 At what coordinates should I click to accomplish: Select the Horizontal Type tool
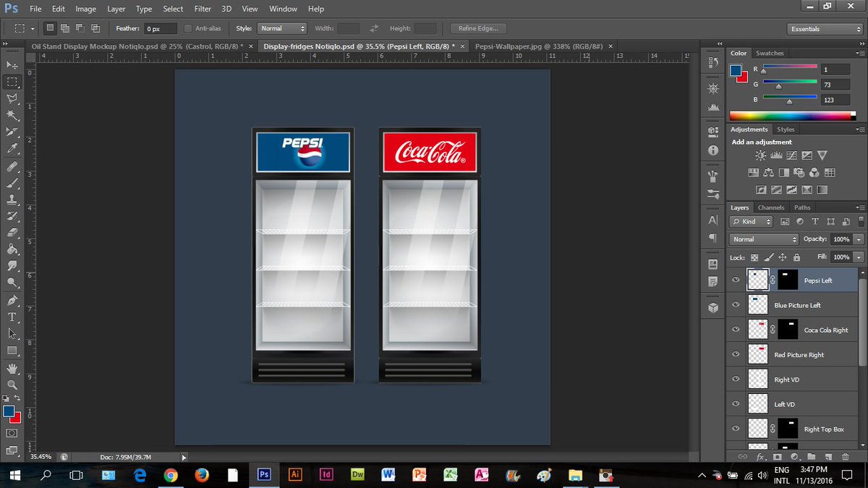(x=12, y=317)
